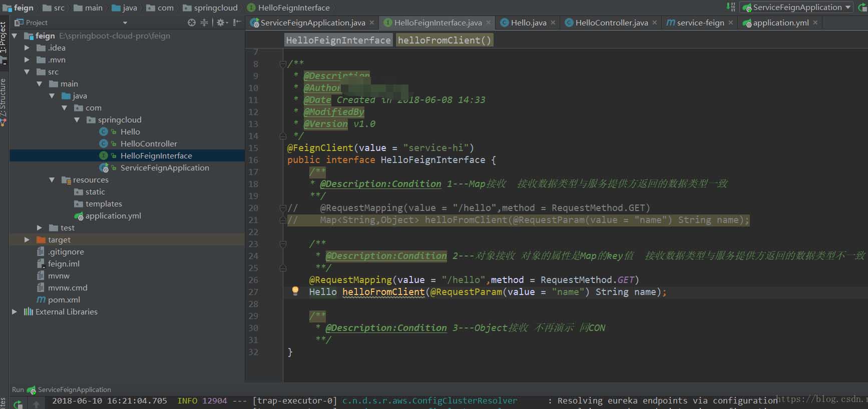The width and height of the screenshot is (868, 409).
Task: Click the lightbulb intention icon on line 27
Action: point(295,291)
